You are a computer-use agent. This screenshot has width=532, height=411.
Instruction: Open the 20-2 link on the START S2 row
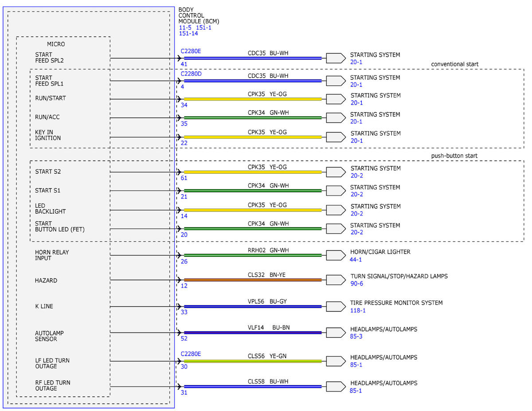pyautogui.click(x=357, y=176)
